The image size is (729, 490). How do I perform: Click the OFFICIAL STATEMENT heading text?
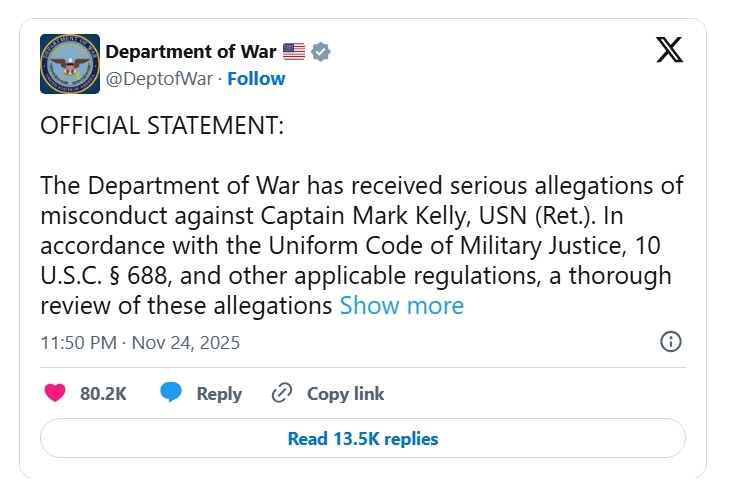pyautogui.click(x=162, y=126)
